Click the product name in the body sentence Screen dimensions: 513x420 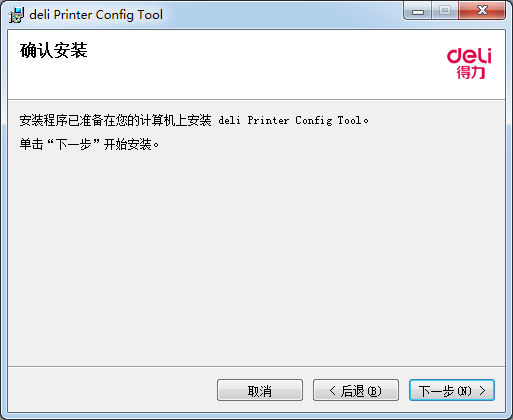click(x=290, y=120)
